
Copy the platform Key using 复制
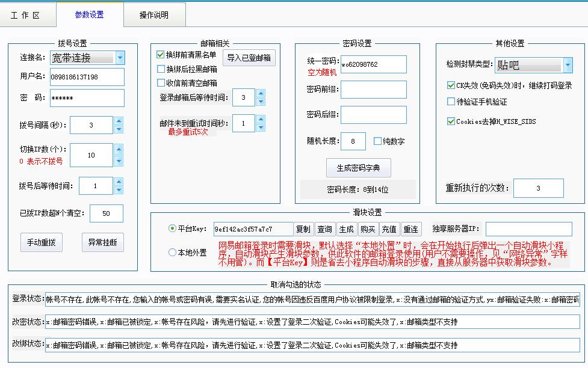[303, 229]
